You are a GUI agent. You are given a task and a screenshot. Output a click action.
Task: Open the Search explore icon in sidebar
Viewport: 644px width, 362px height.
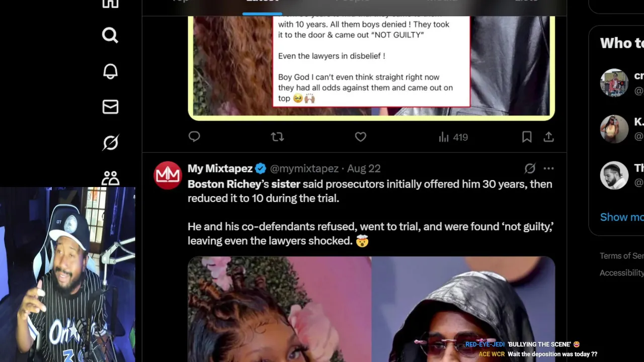pyautogui.click(x=110, y=35)
